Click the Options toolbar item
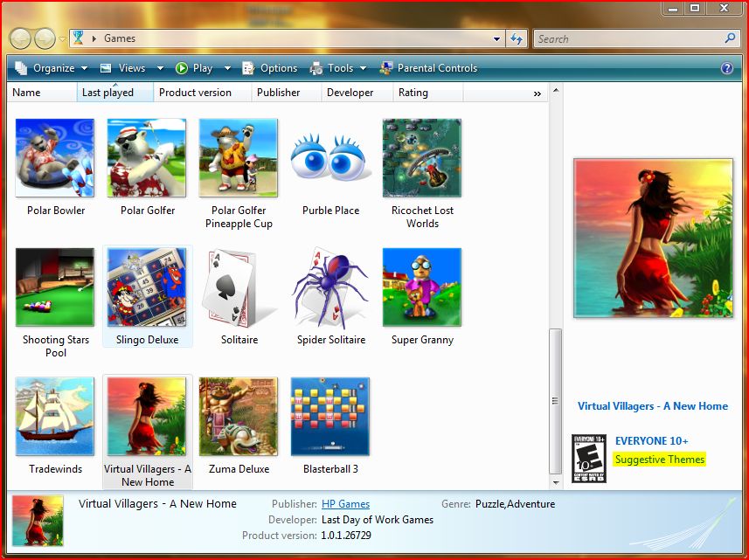 pos(270,68)
